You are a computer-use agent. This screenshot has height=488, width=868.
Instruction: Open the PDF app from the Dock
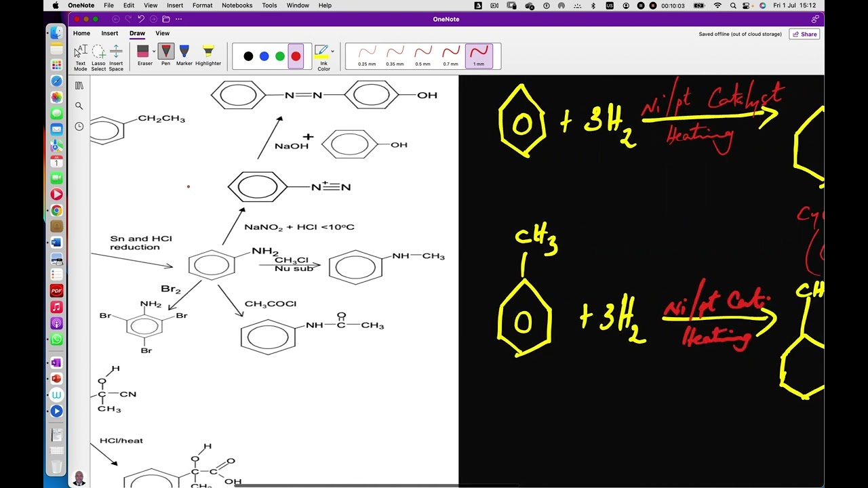click(x=56, y=291)
